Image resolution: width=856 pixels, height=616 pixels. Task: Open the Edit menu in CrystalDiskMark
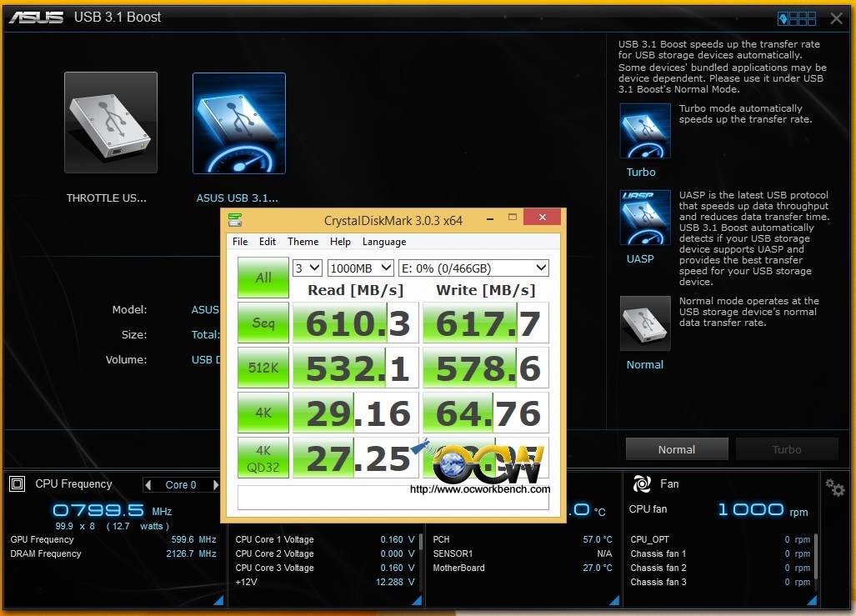point(267,242)
